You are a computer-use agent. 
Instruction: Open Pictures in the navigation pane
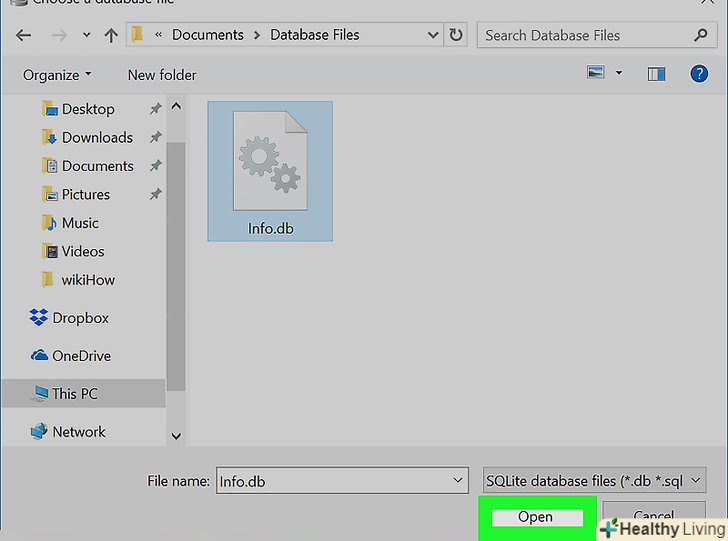pyautogui.click(x=76, y=194)
